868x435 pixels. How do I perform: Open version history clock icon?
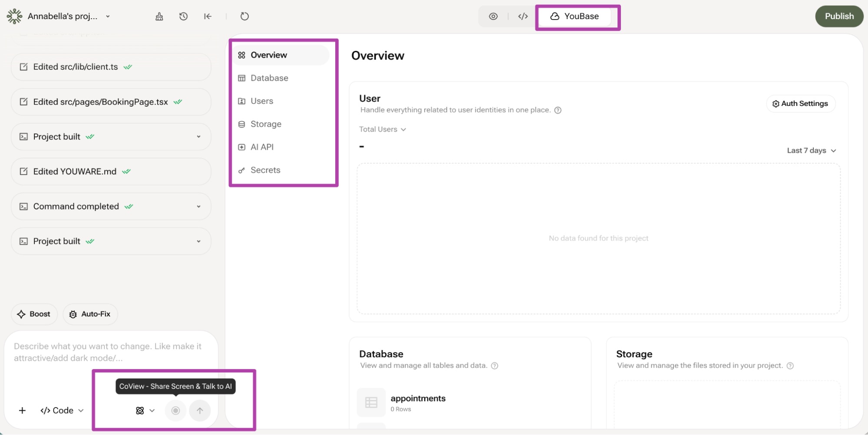pos(184,16)
